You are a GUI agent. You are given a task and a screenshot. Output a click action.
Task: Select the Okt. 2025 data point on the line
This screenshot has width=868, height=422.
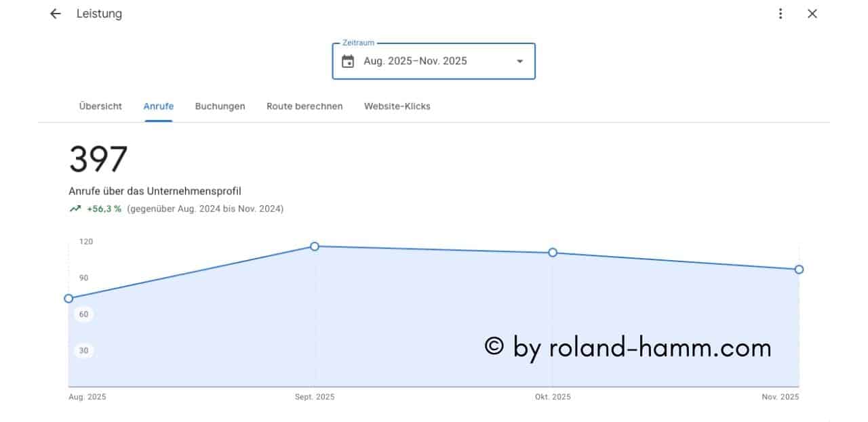point(553,253)
